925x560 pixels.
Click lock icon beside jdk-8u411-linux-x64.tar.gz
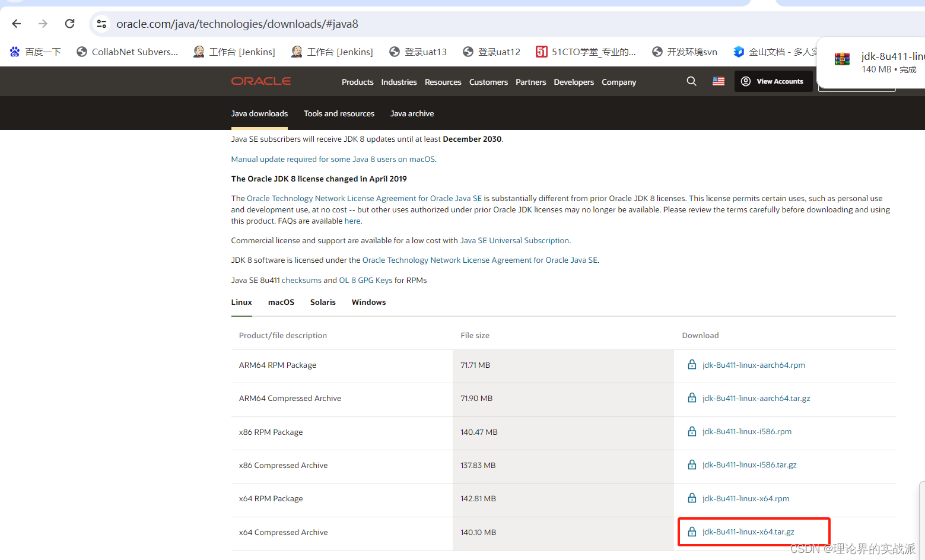pyautogui.click(x=692, y=532)
